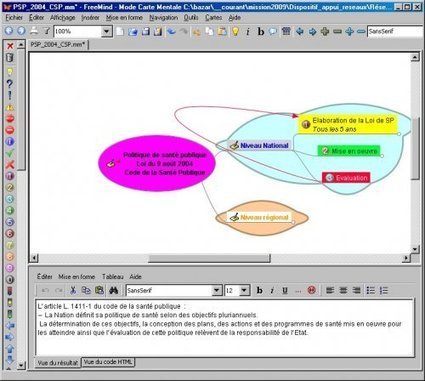Viewport: 425px width, 381px height.
Task: Click the trash can icon in left sidebar
Action: [x=10, y=58]
